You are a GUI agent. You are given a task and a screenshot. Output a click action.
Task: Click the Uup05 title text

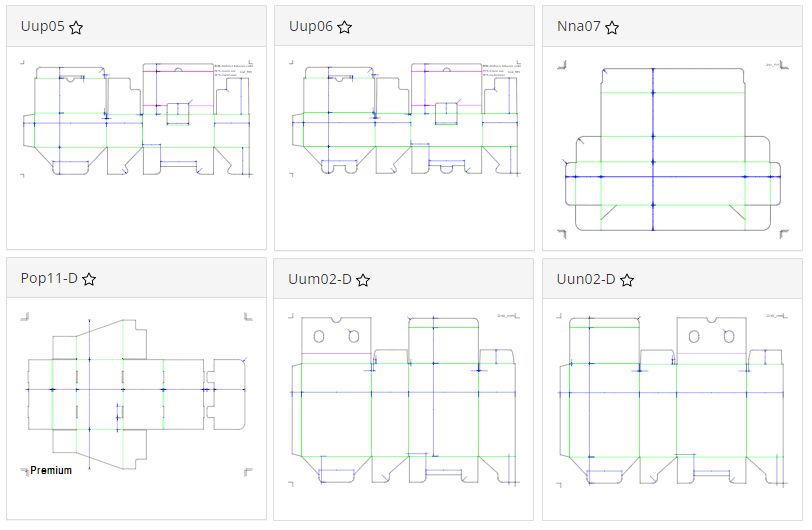(42, 26)
